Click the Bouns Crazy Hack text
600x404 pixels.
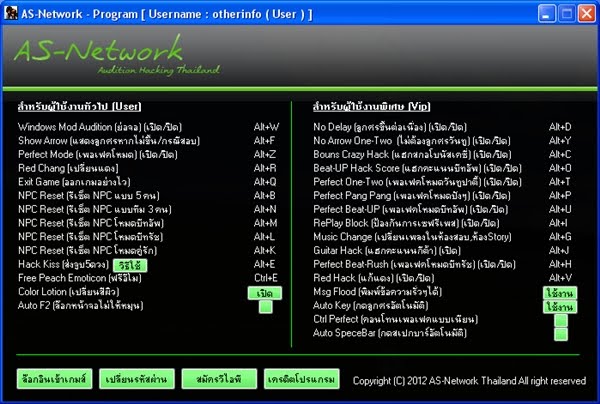(412, 155)
